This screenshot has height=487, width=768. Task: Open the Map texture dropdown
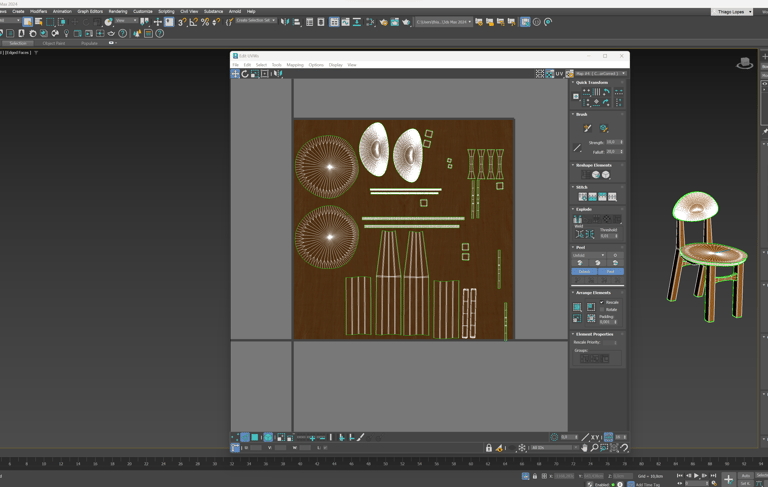[x=600, y=74]
